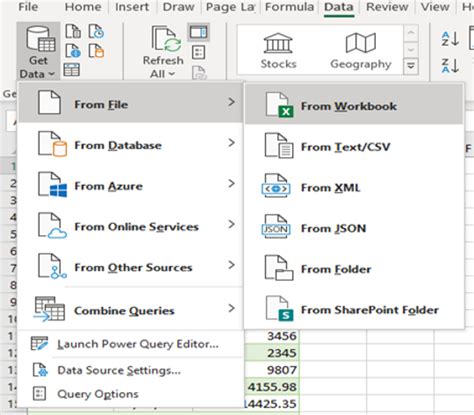The width and height of the screenshot is (474, 415).
Task: Sort A to Z ascending
Action: 450,39
